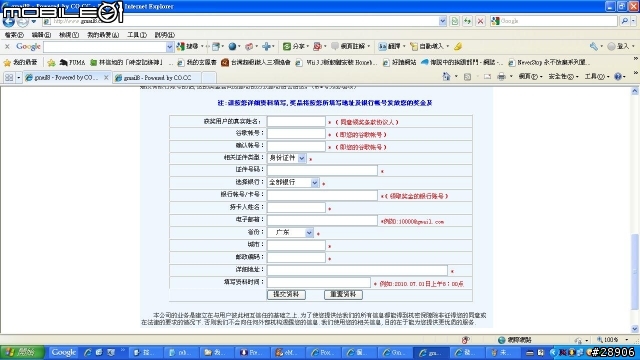Screen dimensions: 640x360
Task: Open a new blank tab
Action: pos(209,78)
